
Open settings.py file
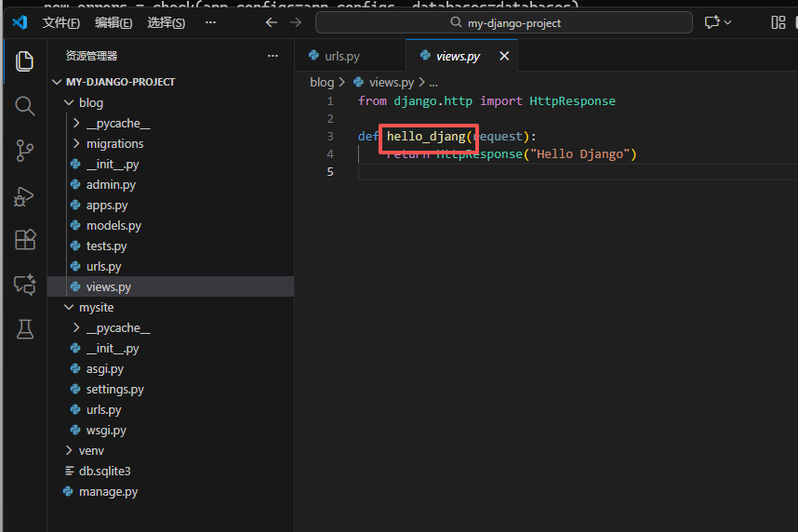pos(170,389)
